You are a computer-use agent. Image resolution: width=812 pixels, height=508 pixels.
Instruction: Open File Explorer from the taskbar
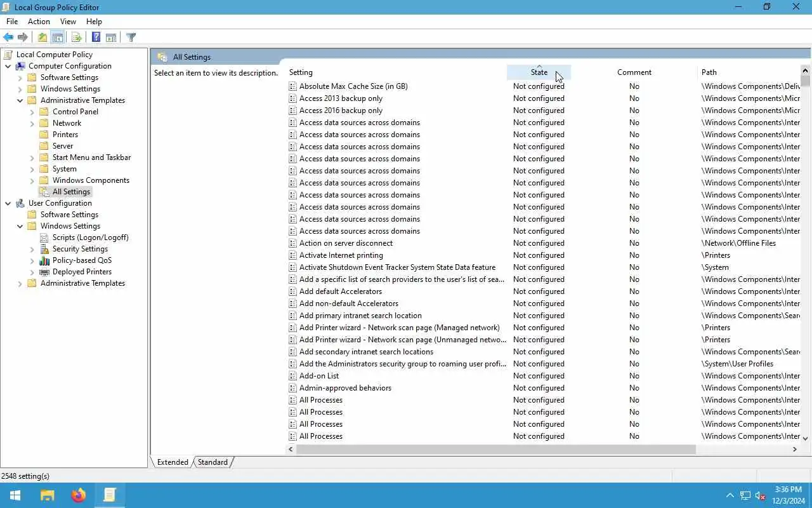click(x=47, y=495)
